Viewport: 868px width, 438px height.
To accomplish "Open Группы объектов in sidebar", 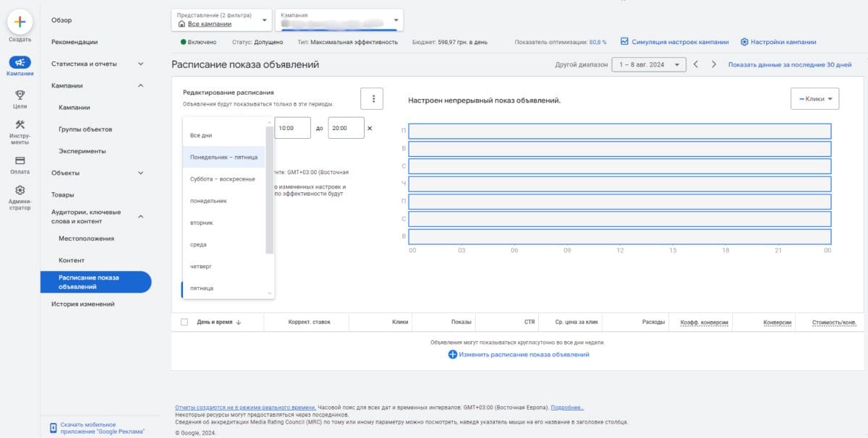I will 85,129.
